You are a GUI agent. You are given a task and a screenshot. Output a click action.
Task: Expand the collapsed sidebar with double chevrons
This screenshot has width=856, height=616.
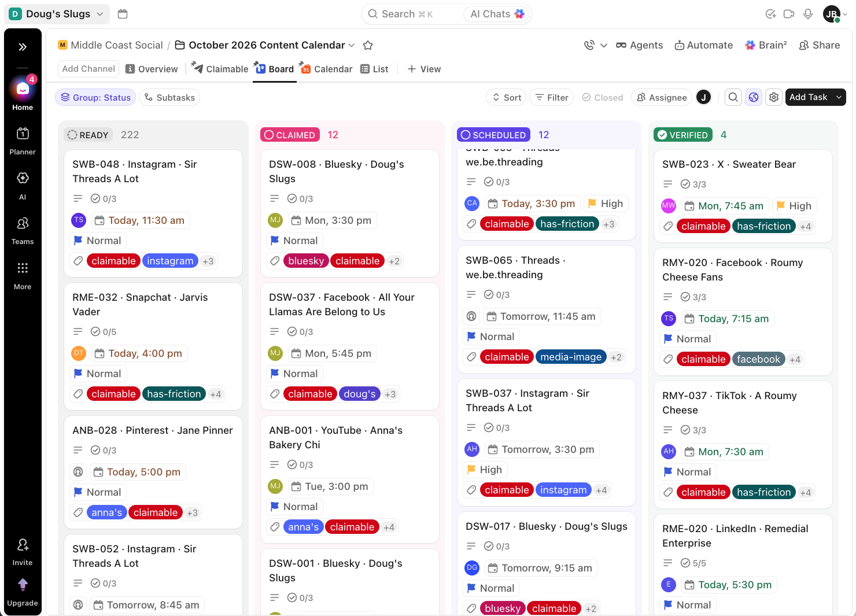coord(23,47)
